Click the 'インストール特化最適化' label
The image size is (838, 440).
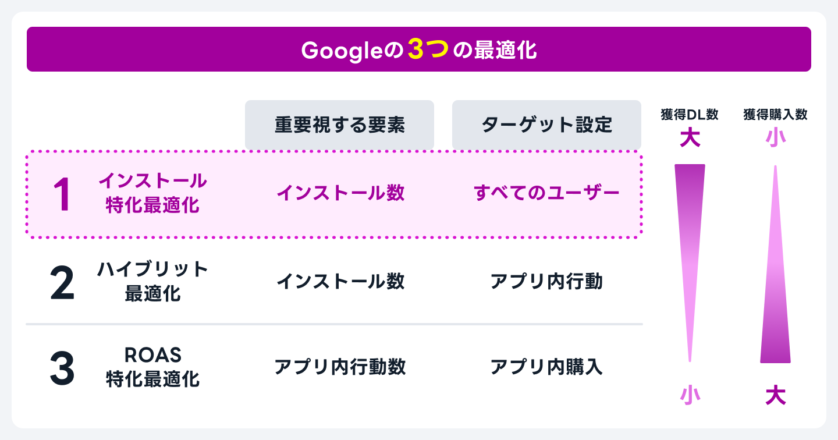(x=152, y=193)
